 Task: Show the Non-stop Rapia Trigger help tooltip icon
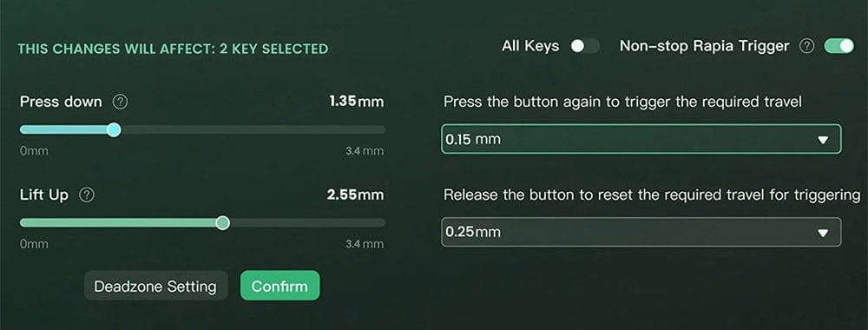[807, 47]
